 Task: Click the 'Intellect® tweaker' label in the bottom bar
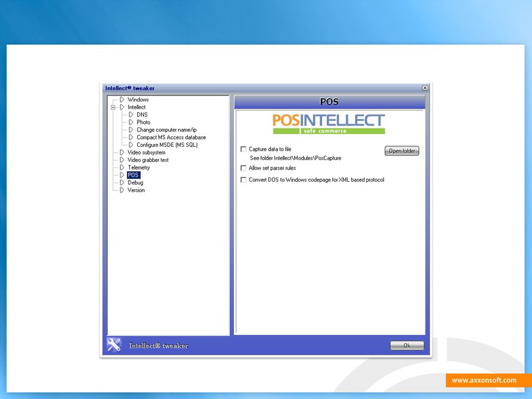(x=158, y=346)
